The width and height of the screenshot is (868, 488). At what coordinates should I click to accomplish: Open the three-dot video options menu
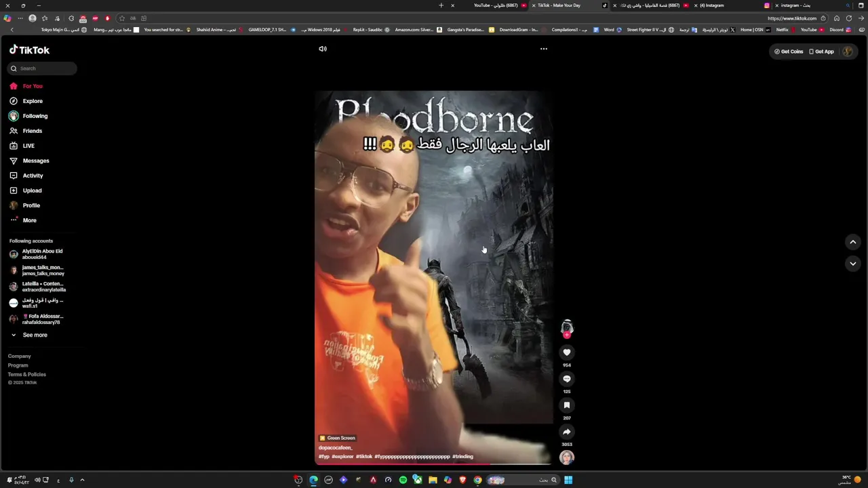[x=543, y=49]
